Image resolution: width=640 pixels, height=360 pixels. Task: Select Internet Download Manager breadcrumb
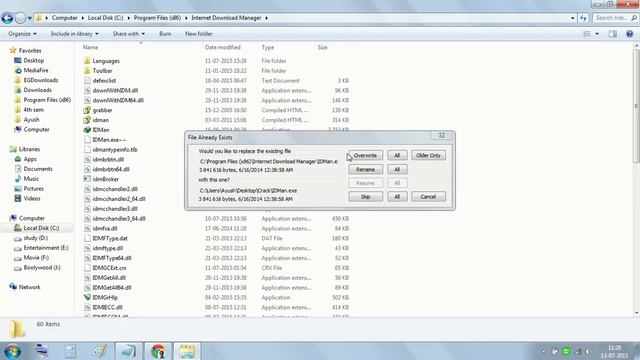tap(226, 18)
